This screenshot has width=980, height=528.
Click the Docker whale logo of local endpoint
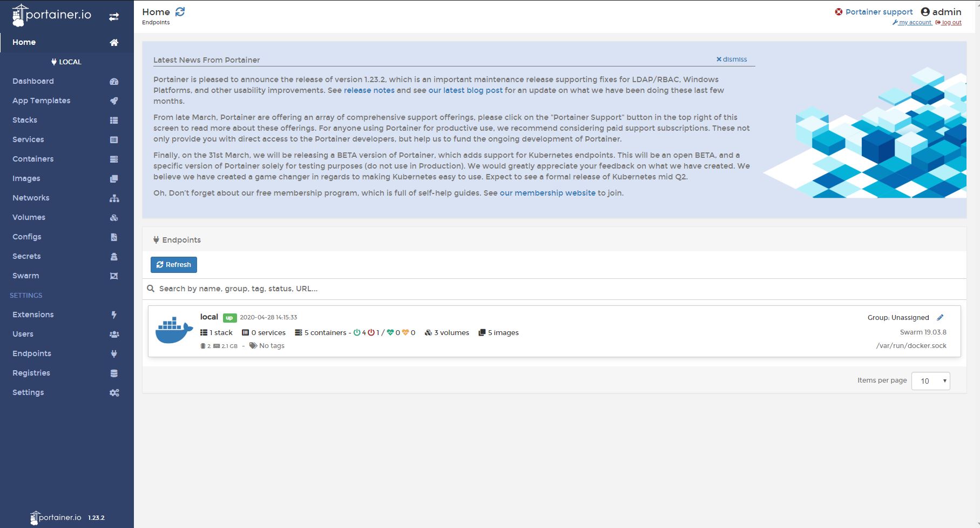(x=174, y=330)
